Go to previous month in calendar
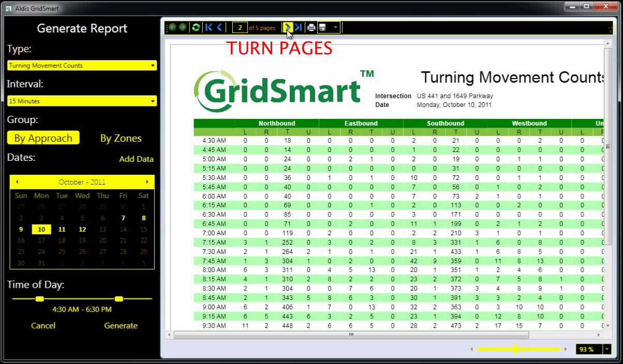 (x=17, y=182)
